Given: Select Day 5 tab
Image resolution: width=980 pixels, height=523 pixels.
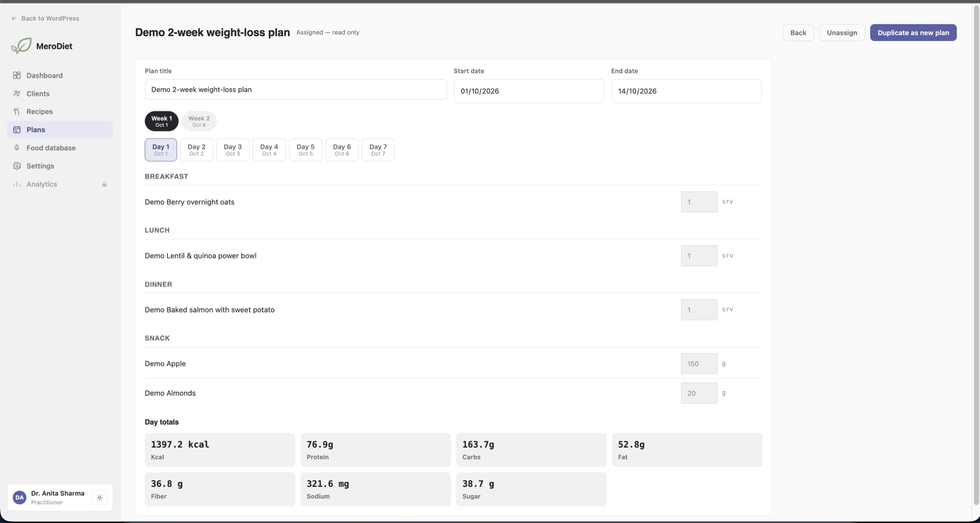Looking at the screenshot, I should (306, 150).
